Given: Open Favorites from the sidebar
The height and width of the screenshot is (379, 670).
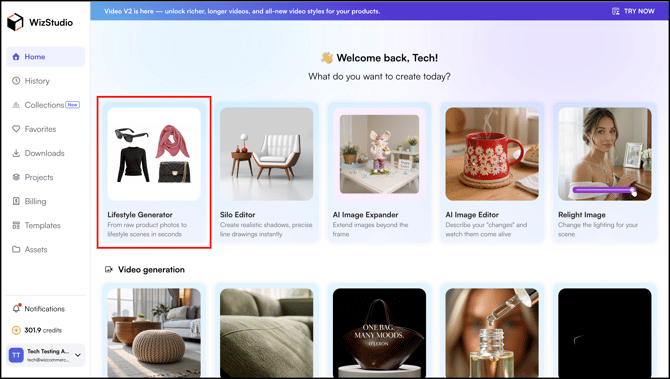Looking at the screenshot, I should coord(45,129).
